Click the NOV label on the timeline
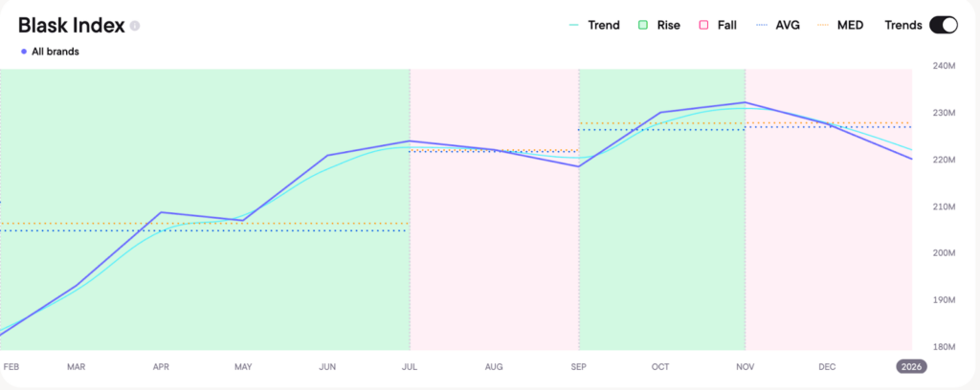The image size is (980, 390). click(745, 366)
